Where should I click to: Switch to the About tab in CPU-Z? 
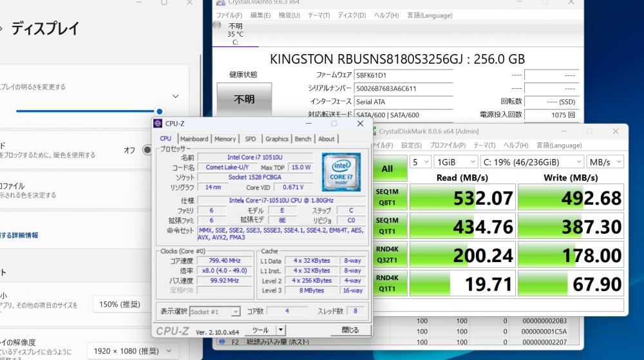327,138
